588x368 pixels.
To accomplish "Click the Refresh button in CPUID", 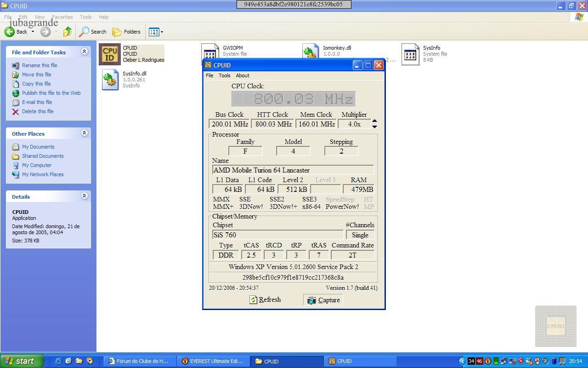I will point(265,299).
